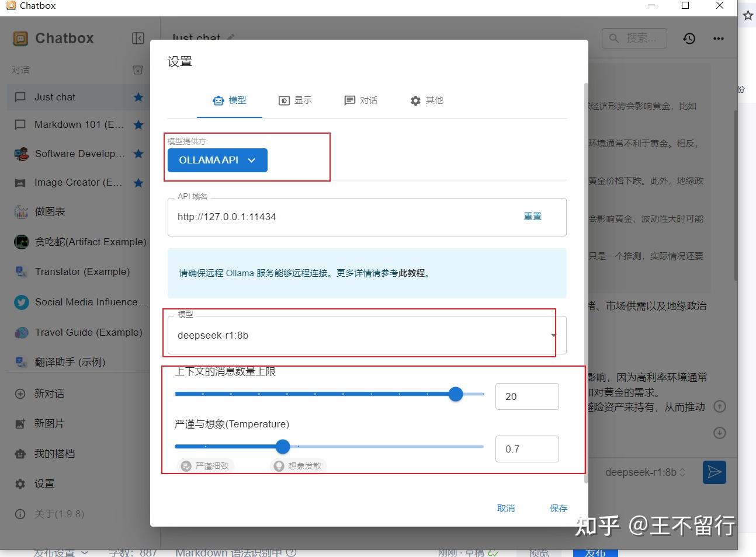Open the OLLAMA API provider dropdown
Viewport: 756px width, 557px height.
(x=217, y=160)
